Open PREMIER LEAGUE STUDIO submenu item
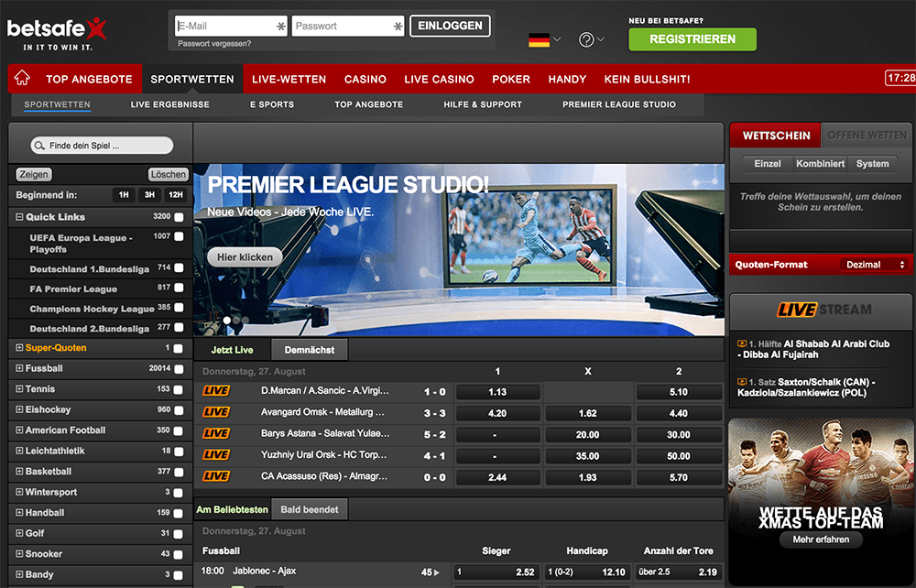This screenshot has width=916, height=588. (x=619, y=104)
